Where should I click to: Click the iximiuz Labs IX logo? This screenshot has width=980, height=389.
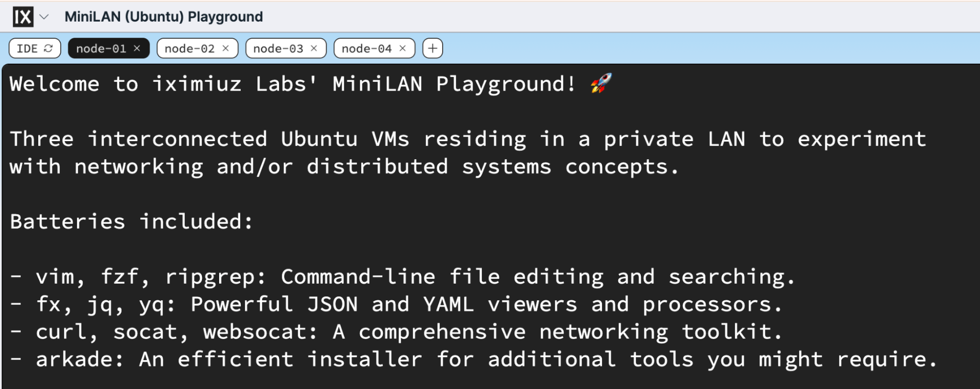23,17
